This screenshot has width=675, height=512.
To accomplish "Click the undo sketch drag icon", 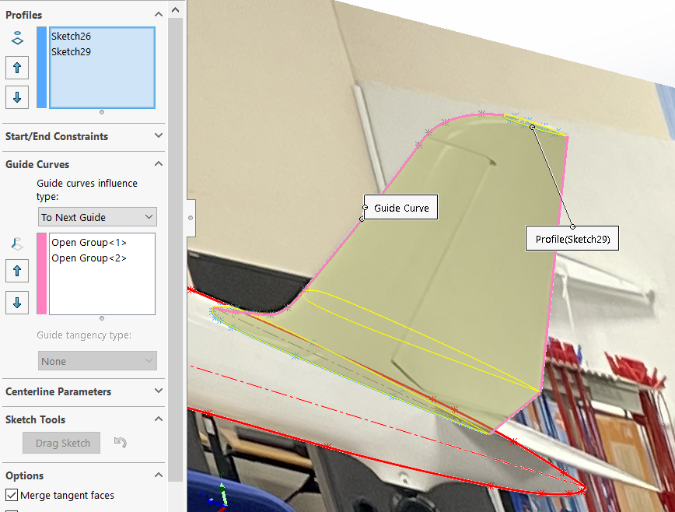I will pos(120,442).
